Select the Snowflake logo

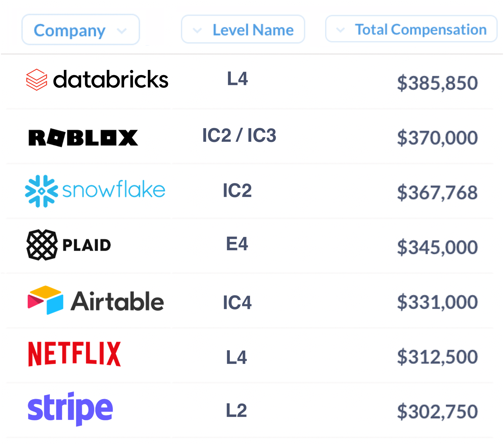95,191
